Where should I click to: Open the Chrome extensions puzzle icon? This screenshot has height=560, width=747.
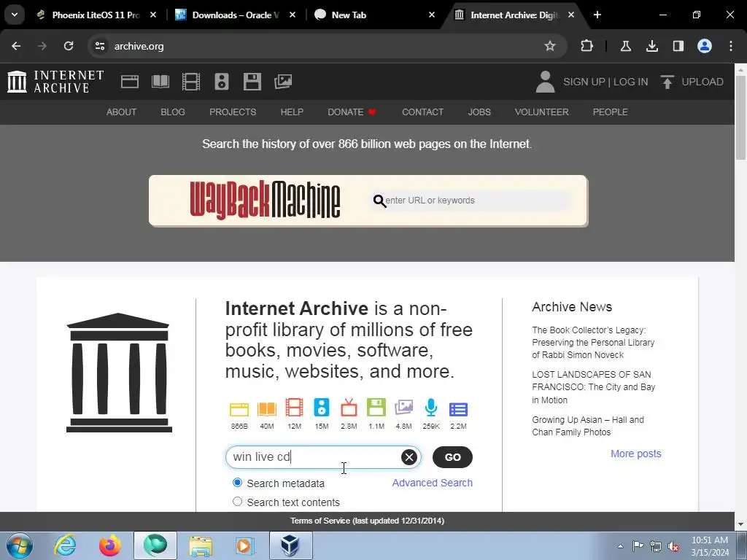click(587, 46)
